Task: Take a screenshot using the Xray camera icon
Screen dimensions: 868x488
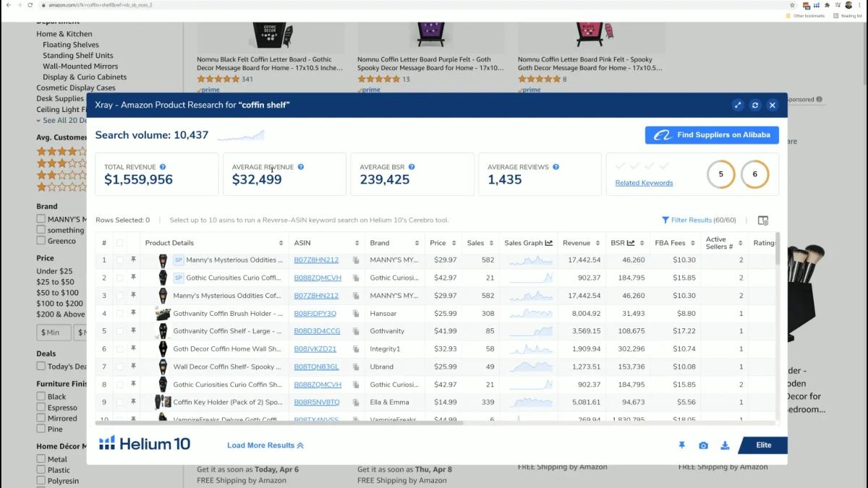Action: pyautogui.click(x=703, y=445)
